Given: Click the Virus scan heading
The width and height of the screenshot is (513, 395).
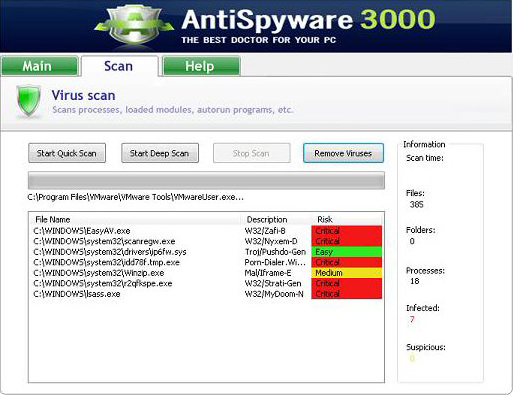Looking at the screenshot, I should (83, 95).
